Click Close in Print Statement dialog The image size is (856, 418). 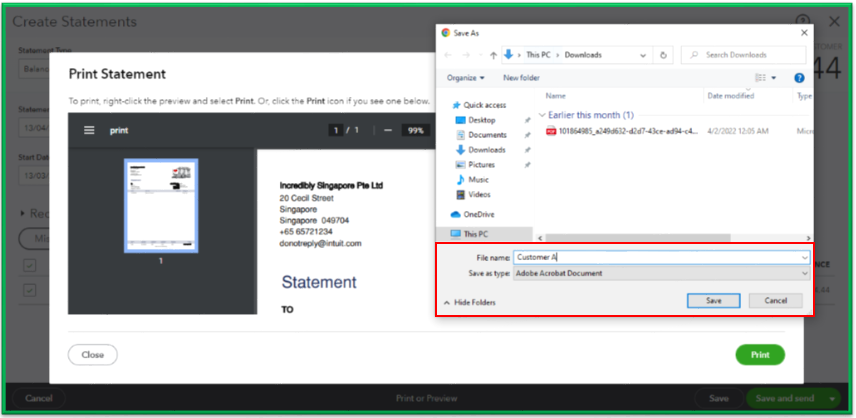[x=92, y=355]
